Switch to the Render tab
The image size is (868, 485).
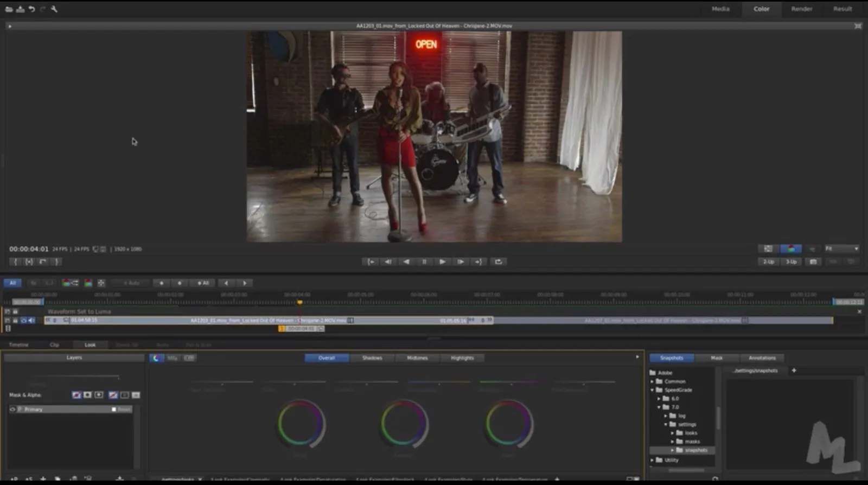[801, 9]
